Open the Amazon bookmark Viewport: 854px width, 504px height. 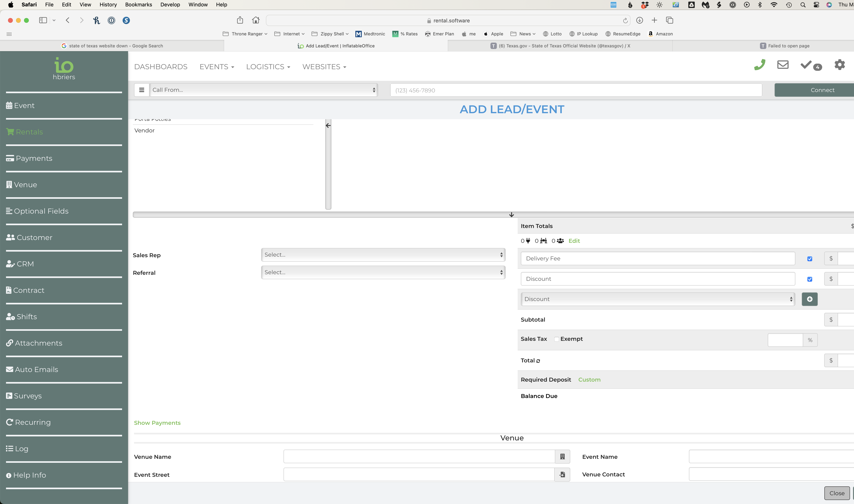click(x=660, y=34)
